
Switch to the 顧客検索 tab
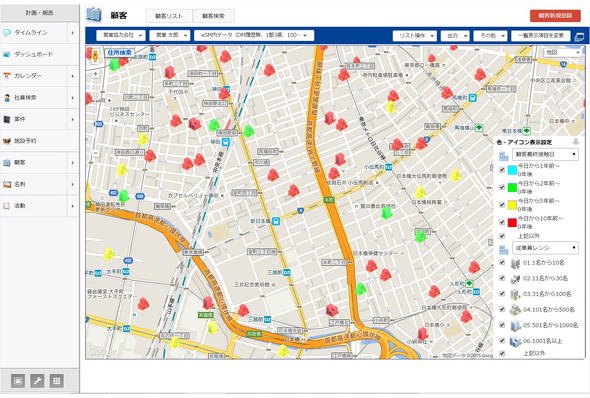pyautogui.click(x=213, y=16)
